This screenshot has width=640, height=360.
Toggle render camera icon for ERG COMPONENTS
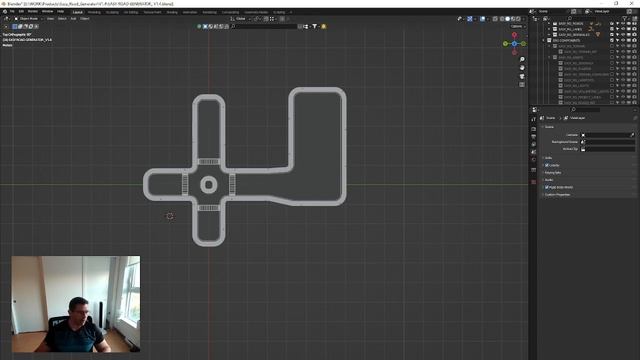pyautogui.click(x=634, y=40)
